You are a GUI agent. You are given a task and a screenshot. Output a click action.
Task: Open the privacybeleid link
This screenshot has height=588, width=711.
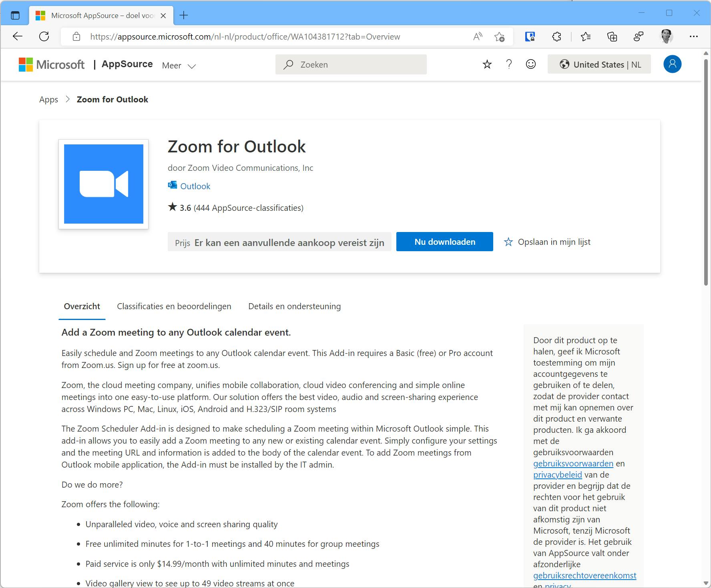click(558, 475)
